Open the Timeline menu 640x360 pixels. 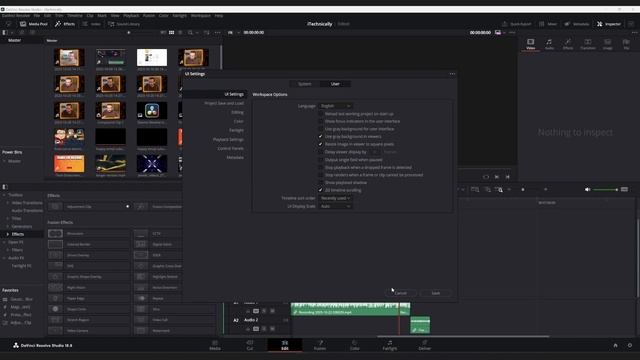(x=74, y=16)
